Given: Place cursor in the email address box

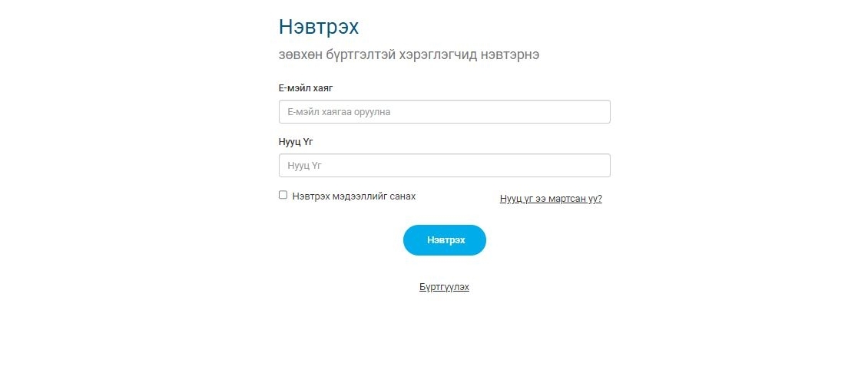Looking at the screenshot, I should [x=445, y=112].
